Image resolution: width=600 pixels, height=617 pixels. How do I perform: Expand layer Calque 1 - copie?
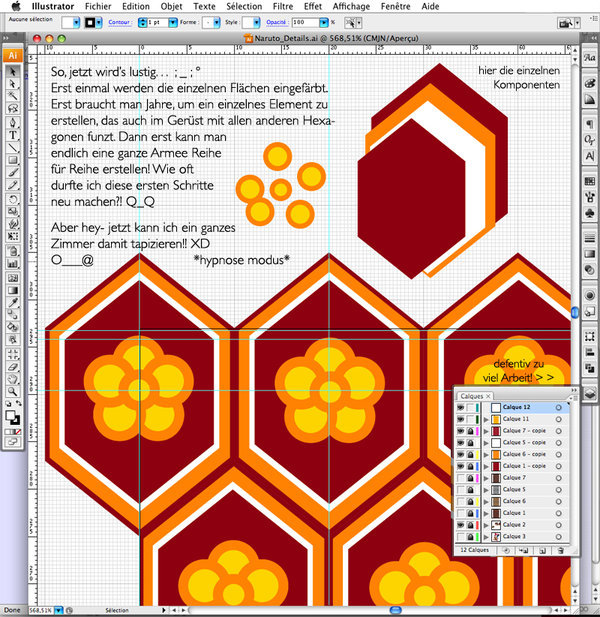coord(486,466)
